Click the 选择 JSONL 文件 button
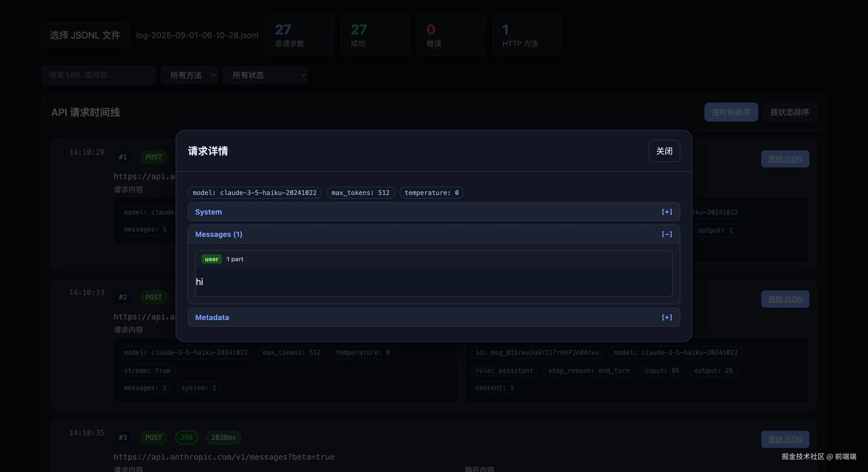This screenshot has width=868, height=472. point(85,35)
